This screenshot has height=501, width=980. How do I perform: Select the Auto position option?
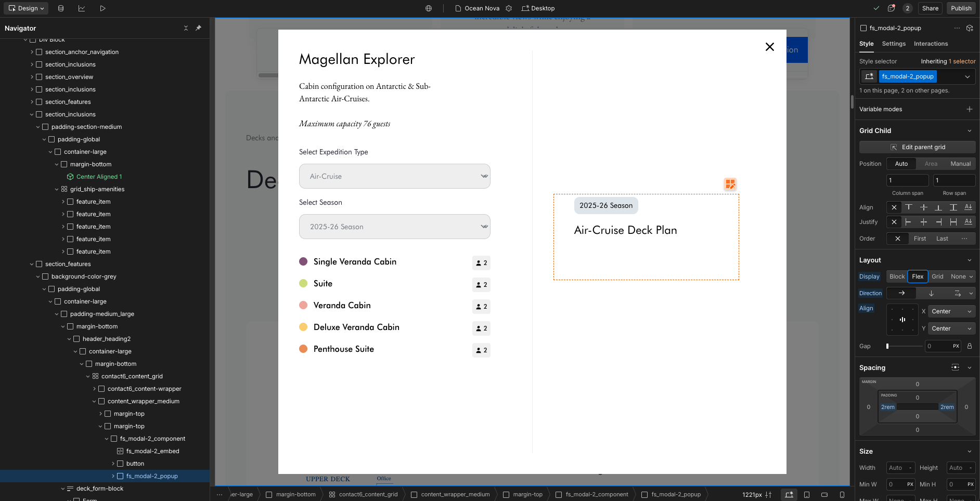point(901,164)
